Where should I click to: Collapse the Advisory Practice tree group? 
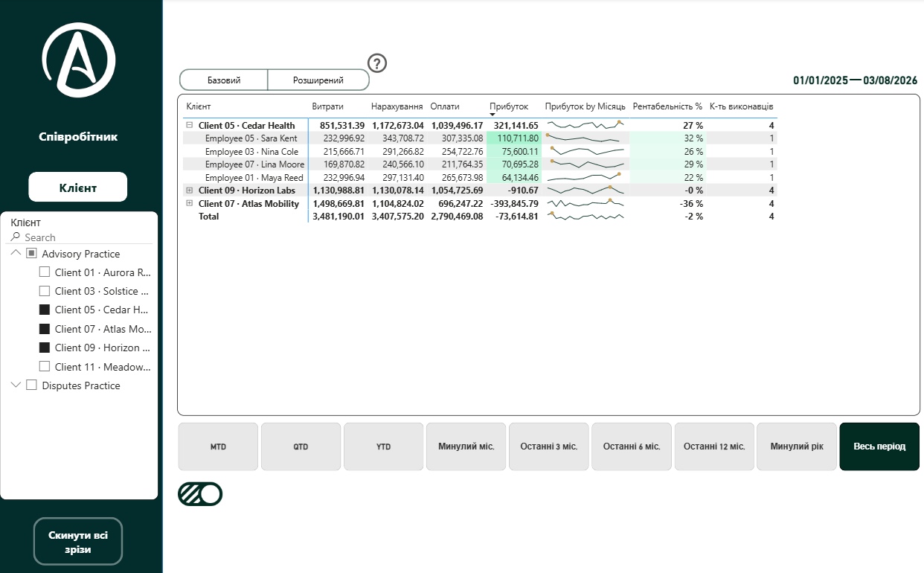[16, 254]
